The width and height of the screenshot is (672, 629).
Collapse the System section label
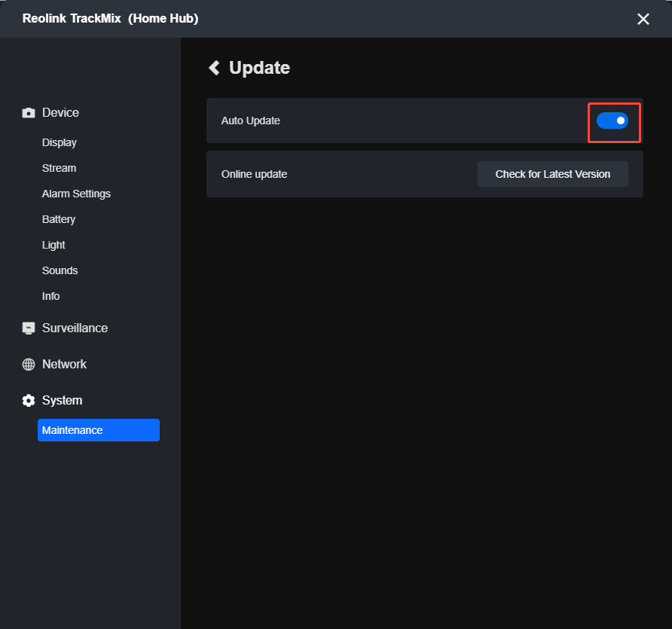click(62, 401)
